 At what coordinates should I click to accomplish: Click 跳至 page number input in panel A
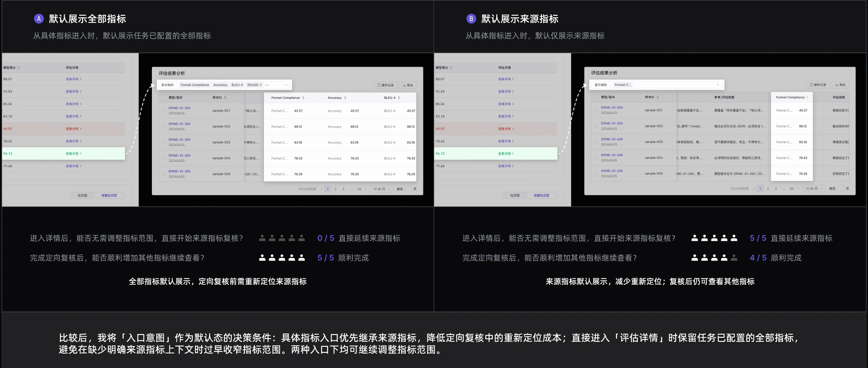pos(408,189)
